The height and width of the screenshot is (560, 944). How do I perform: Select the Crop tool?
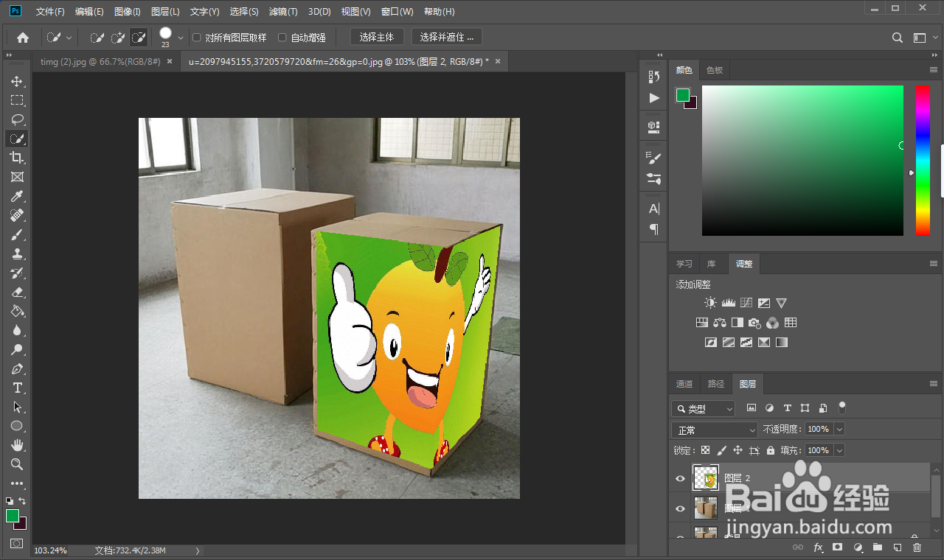[17, 158]
